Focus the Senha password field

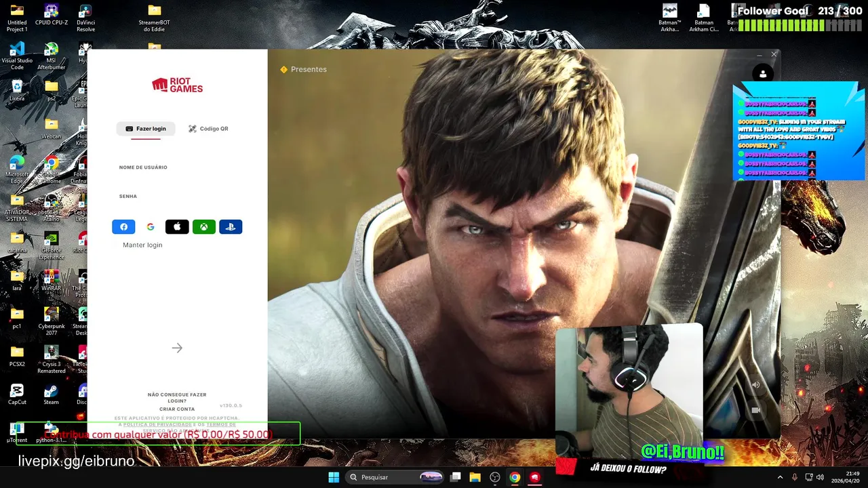click(177, 197)
